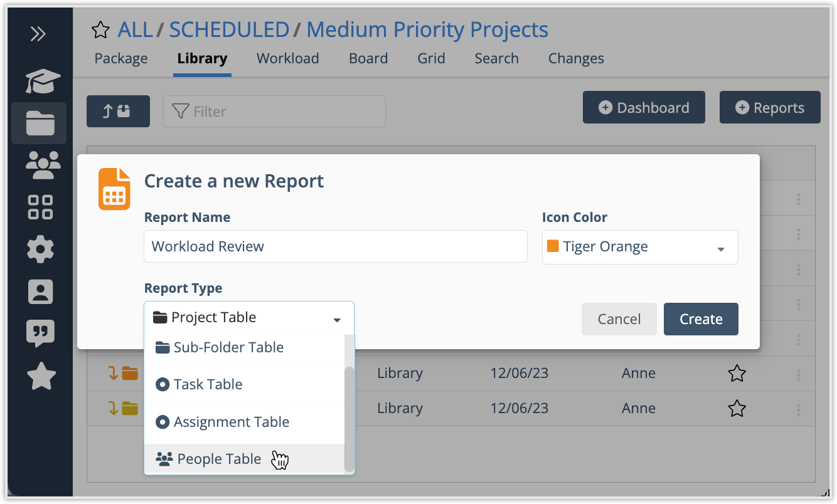Expand the sidebar with double chevron icon

pyautogui.click(x=38, y=34)
